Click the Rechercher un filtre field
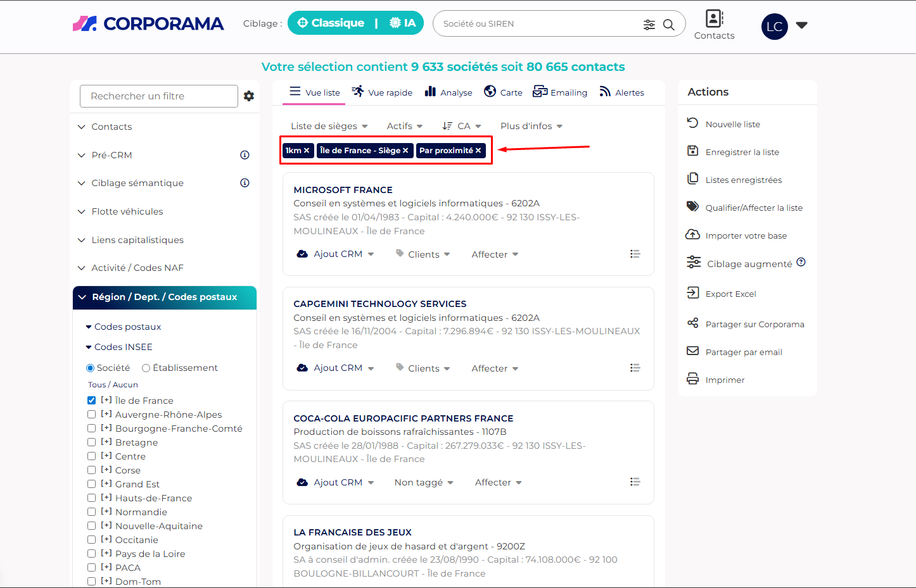Image resolution: width=916 pixels, height=588 pixels. pyautogui.click(x=158, y=96)
